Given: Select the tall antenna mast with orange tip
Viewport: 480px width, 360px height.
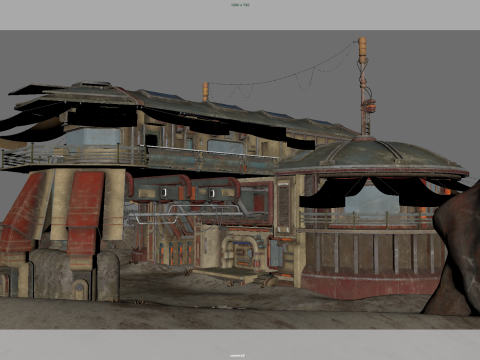Looking at the screenshot, I should (363, 86).
